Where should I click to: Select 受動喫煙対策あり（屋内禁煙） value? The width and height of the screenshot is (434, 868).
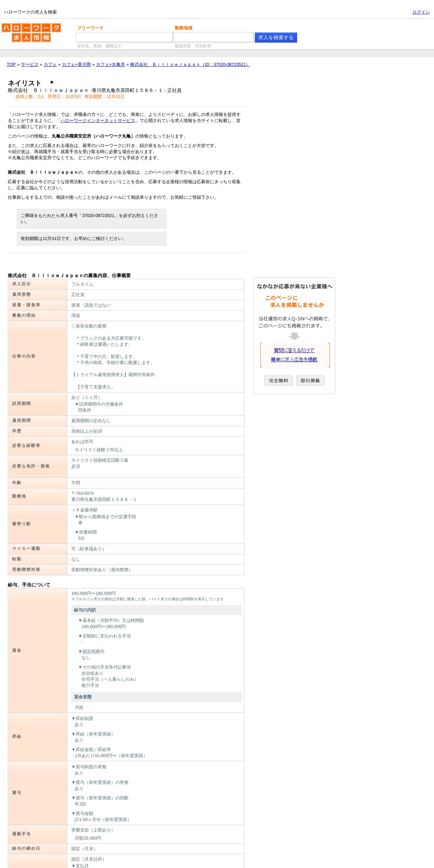click(102, 570)
